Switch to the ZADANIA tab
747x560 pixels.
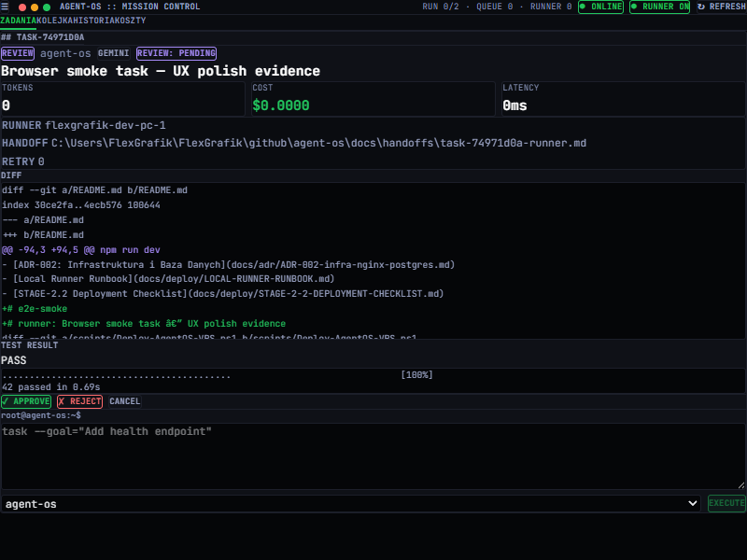18,21
